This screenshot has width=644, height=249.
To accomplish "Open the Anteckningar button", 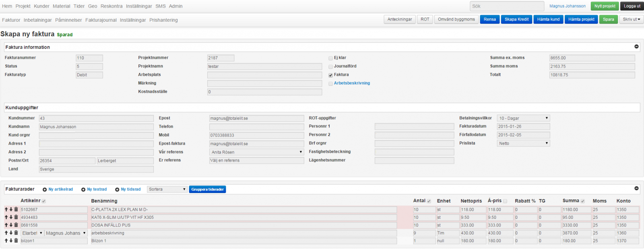I will click(399, 19).
